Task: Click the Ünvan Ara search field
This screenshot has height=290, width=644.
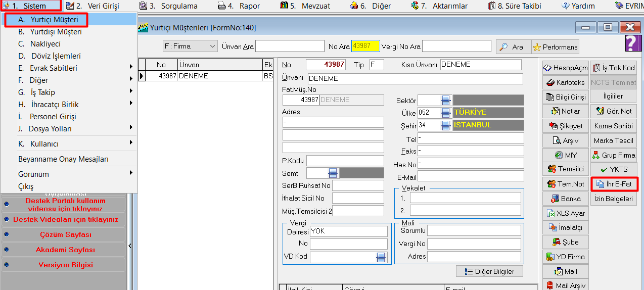Action: tap(290, 46)
